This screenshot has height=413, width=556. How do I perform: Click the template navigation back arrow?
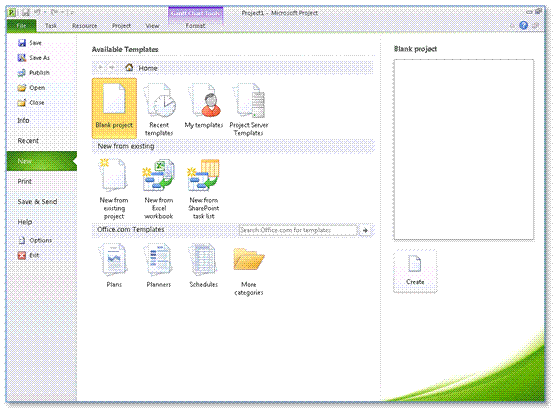(x=101, y=67)
